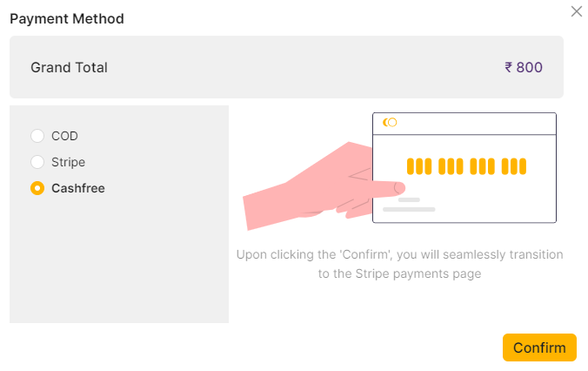This screenshot has height=371, width=588.
Task: Click the Stripe option label text
Action: [68, 162]
